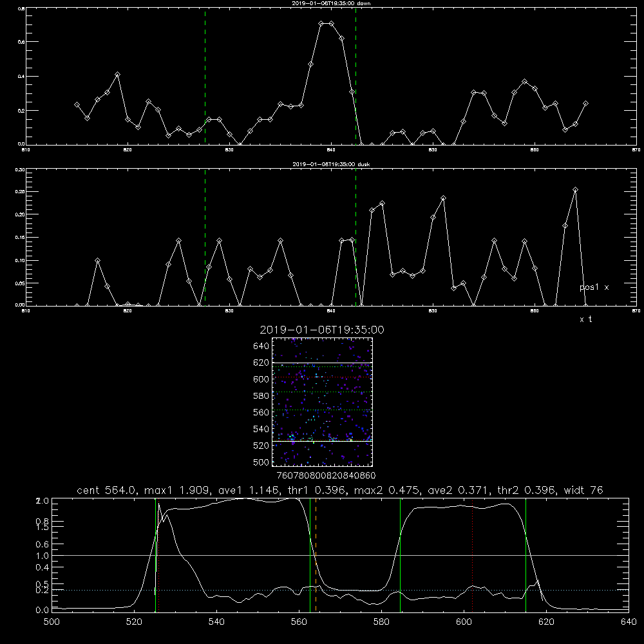This screenshot has width=644, height=644.
Task: Click the lower white horizontal line in color image
Action: 322,441
